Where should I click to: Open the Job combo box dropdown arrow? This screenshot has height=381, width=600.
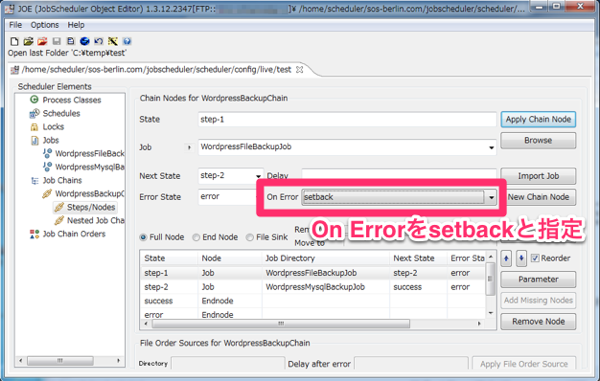491,148
